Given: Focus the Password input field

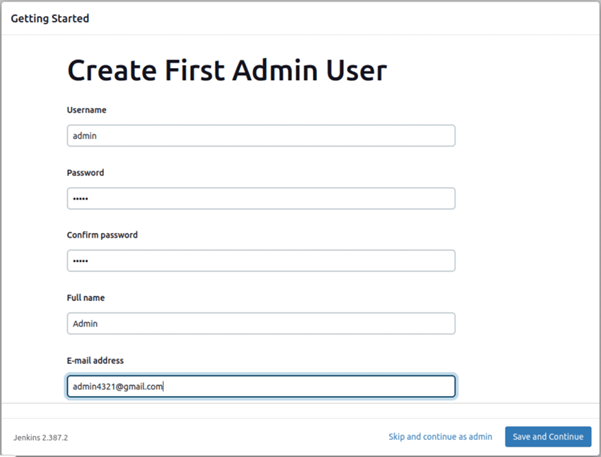Looking at the screenshot, I should pos(261,198).
